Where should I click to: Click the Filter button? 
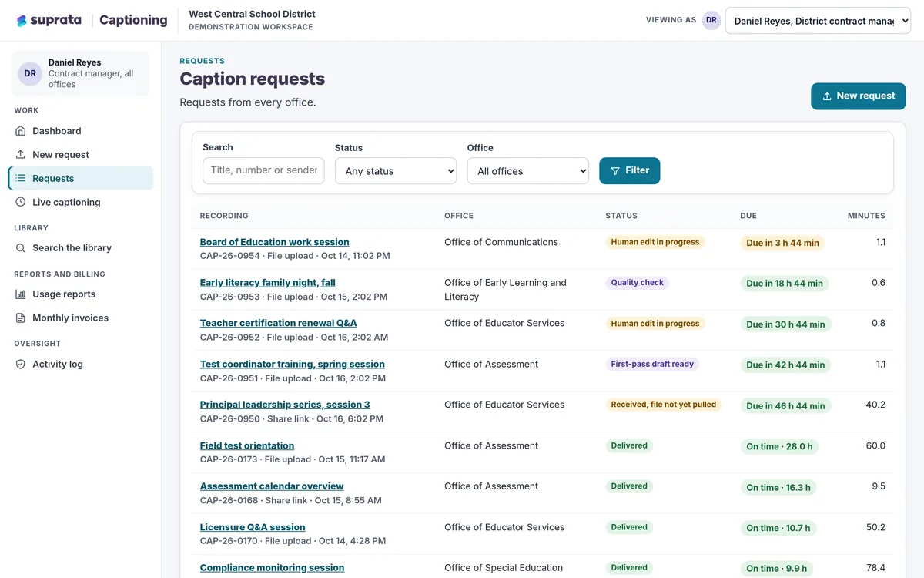coord(629,171)
